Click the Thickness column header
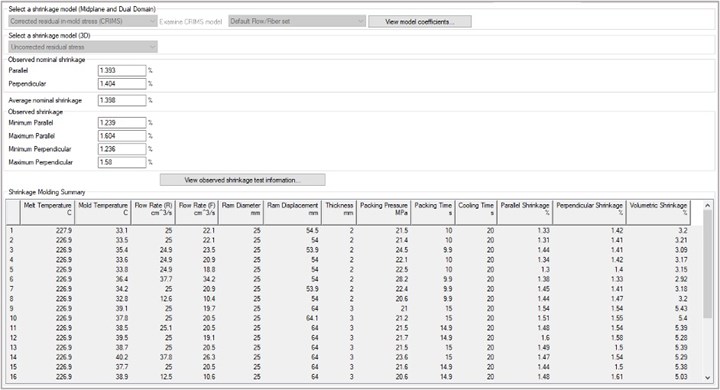Viewport: 720px width, 390px height. [x=339, y=212]
